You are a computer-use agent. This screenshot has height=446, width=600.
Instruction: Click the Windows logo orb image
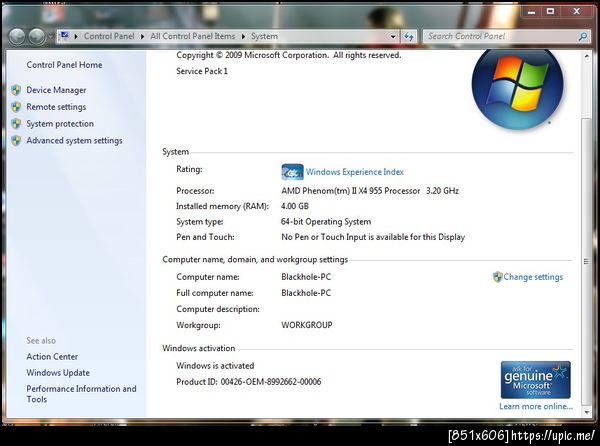point(517,88)
